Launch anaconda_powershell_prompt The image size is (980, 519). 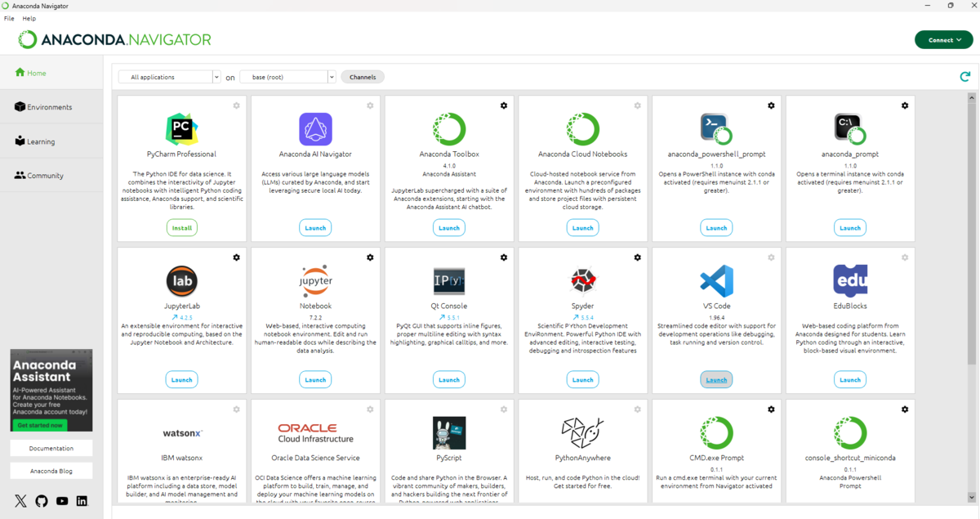point(716,228)
